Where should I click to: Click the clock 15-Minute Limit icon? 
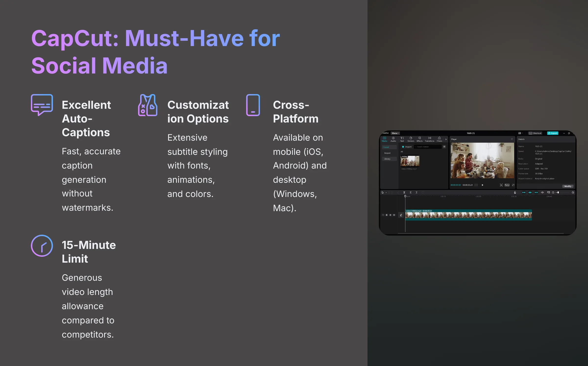42,246
